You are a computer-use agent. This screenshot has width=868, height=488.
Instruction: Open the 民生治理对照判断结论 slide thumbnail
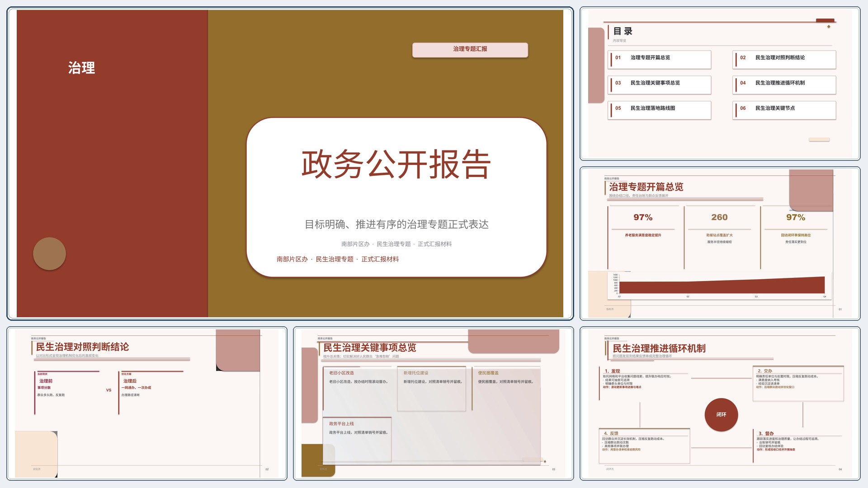click(147, 404)
